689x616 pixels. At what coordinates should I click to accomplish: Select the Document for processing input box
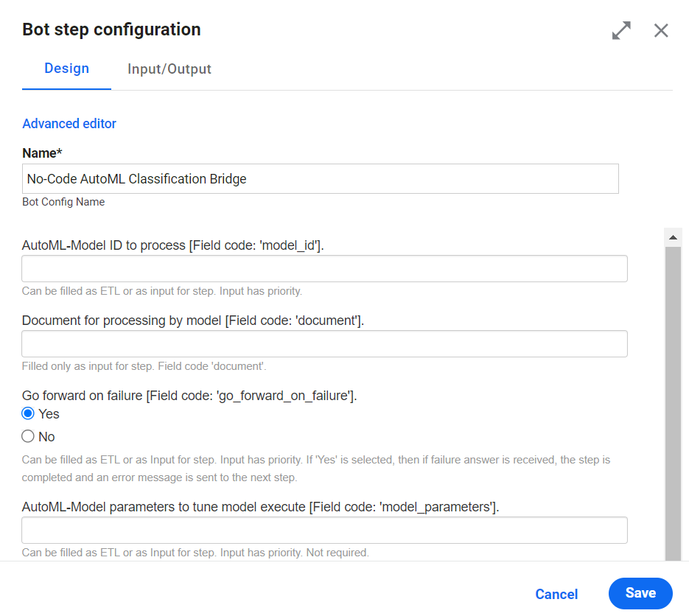[x=324, y=343]
